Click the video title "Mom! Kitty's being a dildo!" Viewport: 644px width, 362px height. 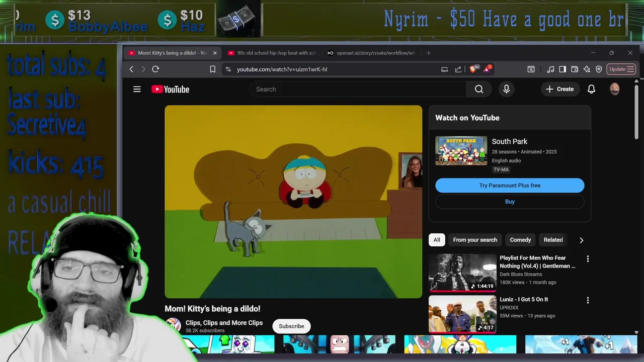coord(212,309)
